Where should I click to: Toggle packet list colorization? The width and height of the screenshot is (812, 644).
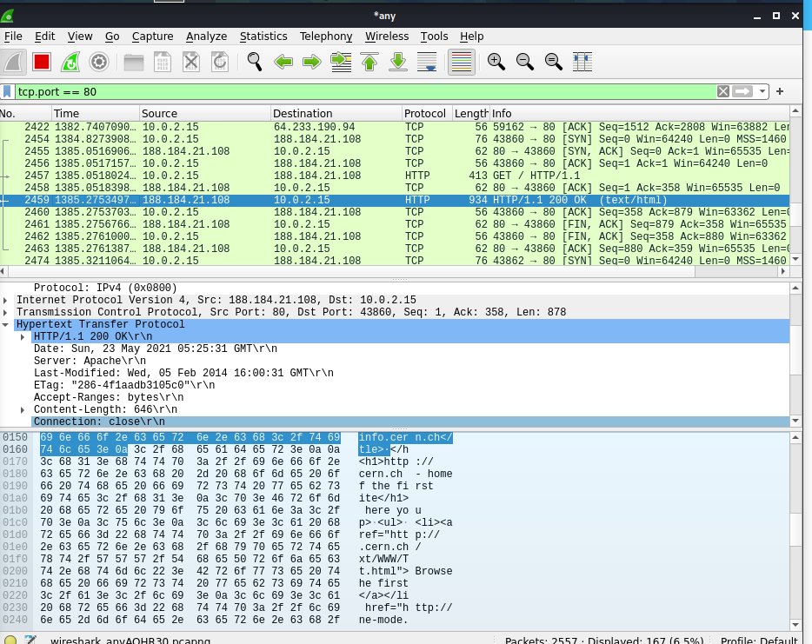(x=462, y=62)
